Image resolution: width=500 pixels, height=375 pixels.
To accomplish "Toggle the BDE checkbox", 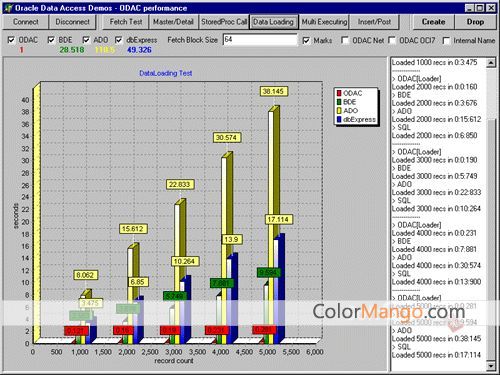I will point(51,40).
